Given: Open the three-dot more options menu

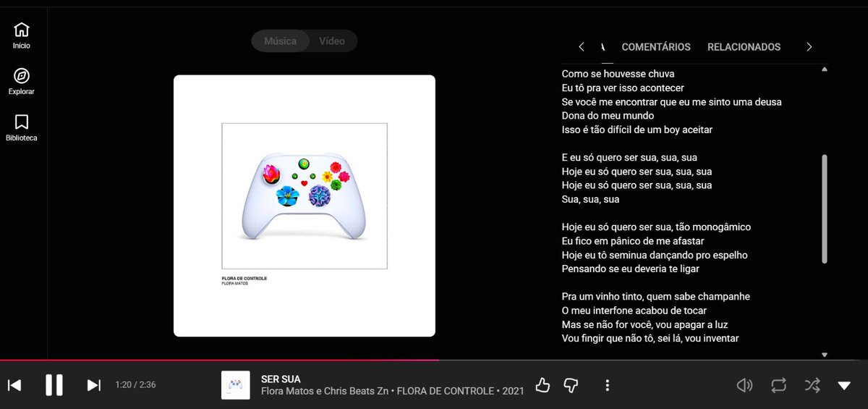Looking at the screenshot, I should pos(608,385).
